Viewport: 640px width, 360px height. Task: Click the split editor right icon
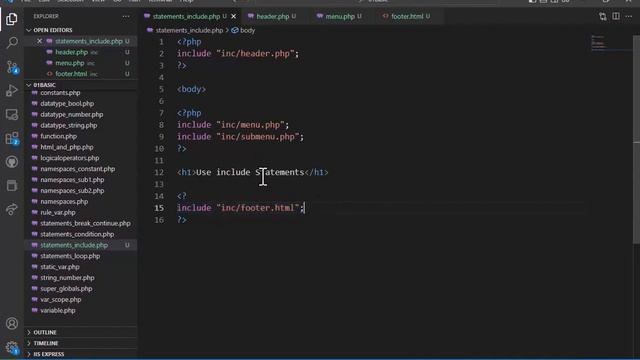tap(616, 16)
